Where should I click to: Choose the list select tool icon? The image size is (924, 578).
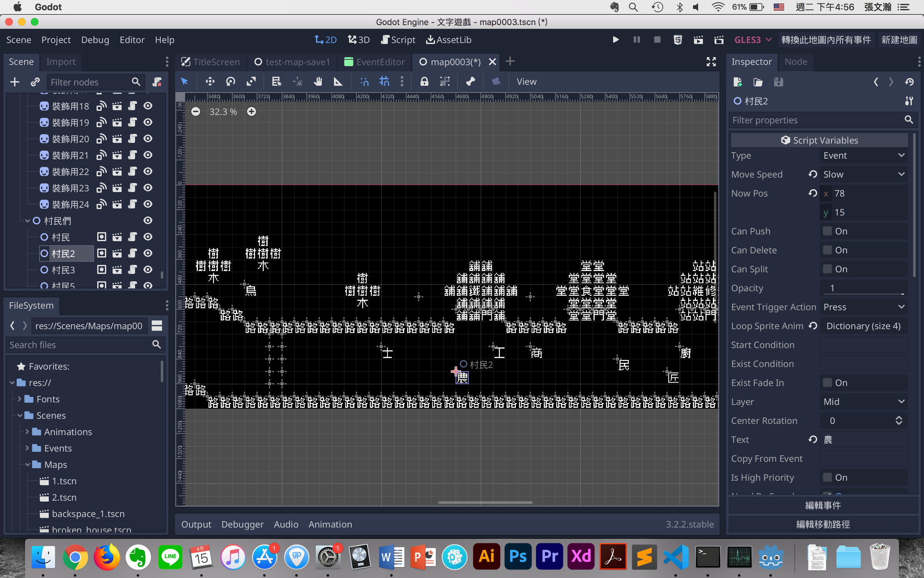tap(277, 82)
